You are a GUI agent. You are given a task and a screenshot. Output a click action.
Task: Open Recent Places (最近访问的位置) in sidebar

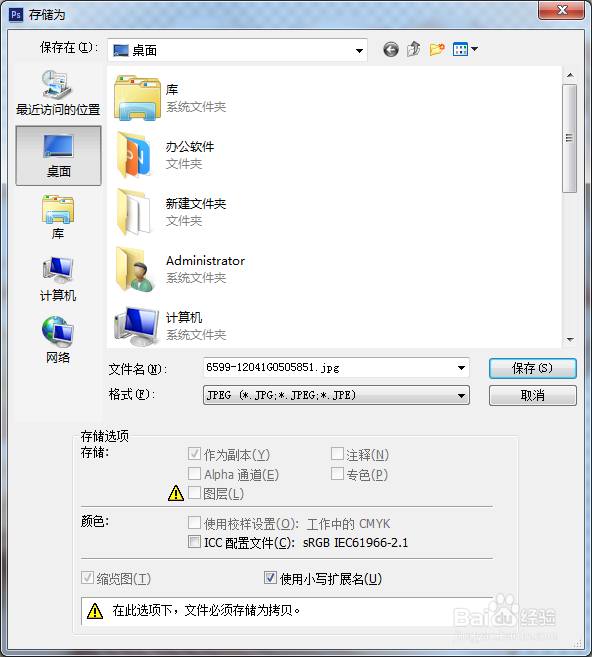(58, 93)
